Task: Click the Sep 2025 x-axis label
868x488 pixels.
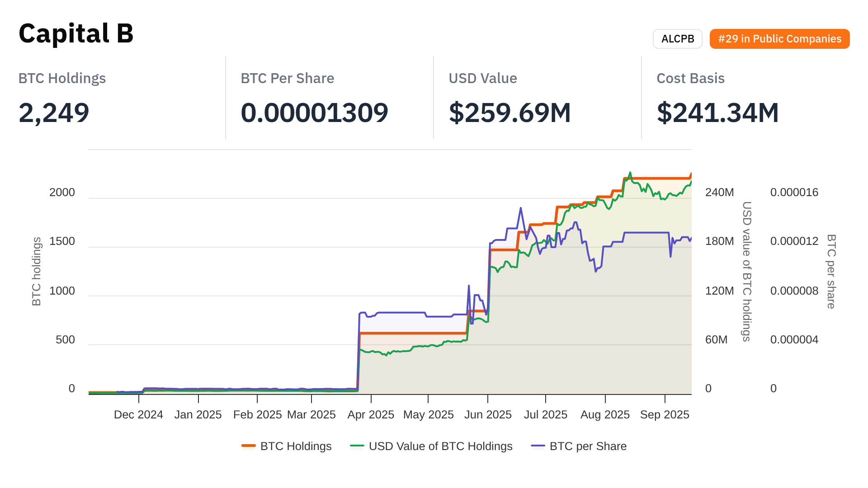Action: [x=665, y=414]
